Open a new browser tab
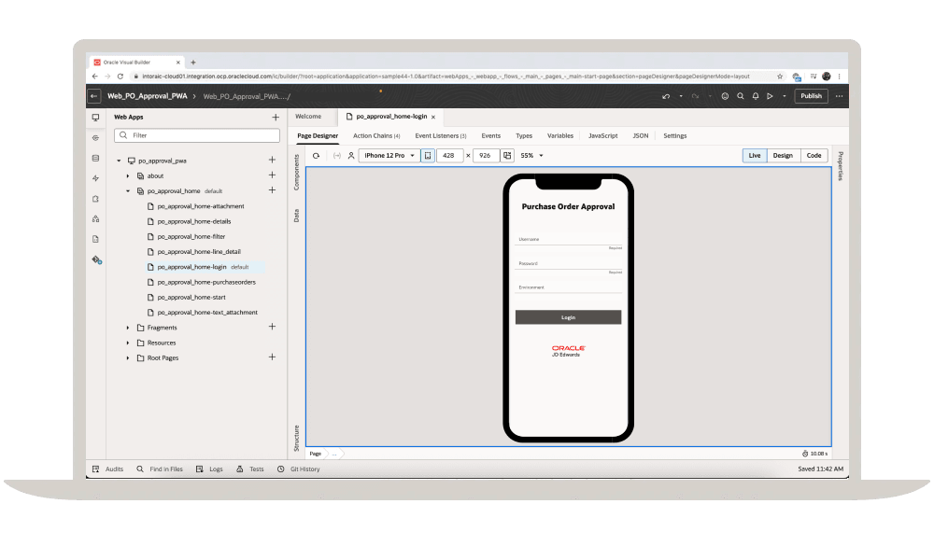The image size is (934, 560). point(193,62)
